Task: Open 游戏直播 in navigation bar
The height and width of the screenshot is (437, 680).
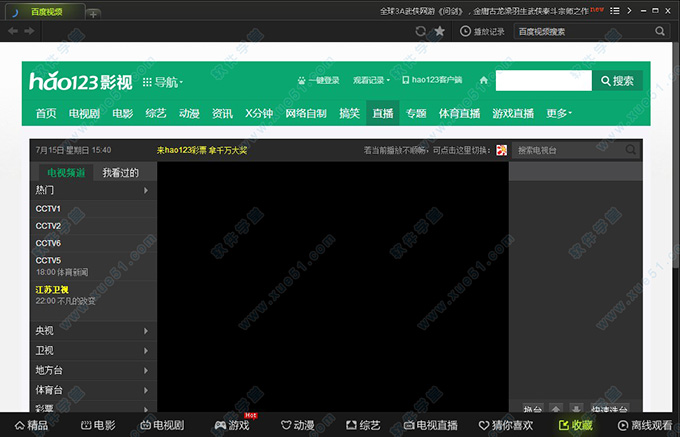Action: (x=513, y=114)
